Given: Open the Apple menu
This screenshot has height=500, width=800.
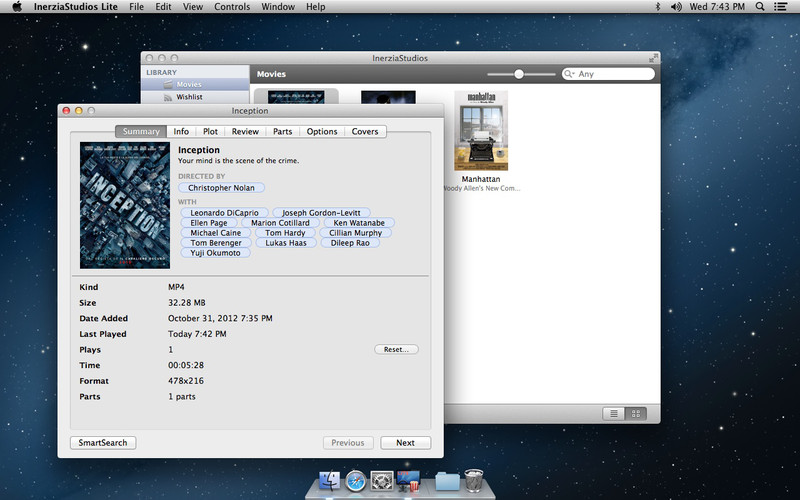Looking at the screenshot, I should pos(17,7).
